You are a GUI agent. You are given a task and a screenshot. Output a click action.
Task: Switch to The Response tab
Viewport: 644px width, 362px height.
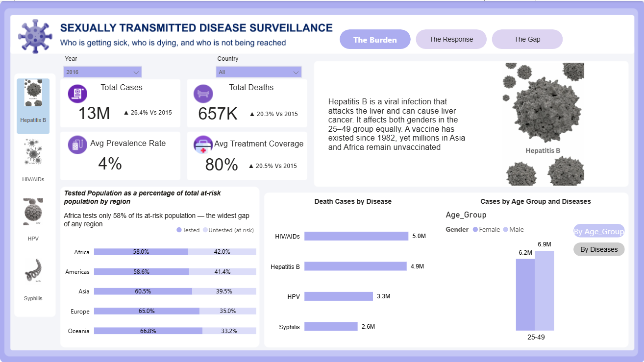pos(451,39)
